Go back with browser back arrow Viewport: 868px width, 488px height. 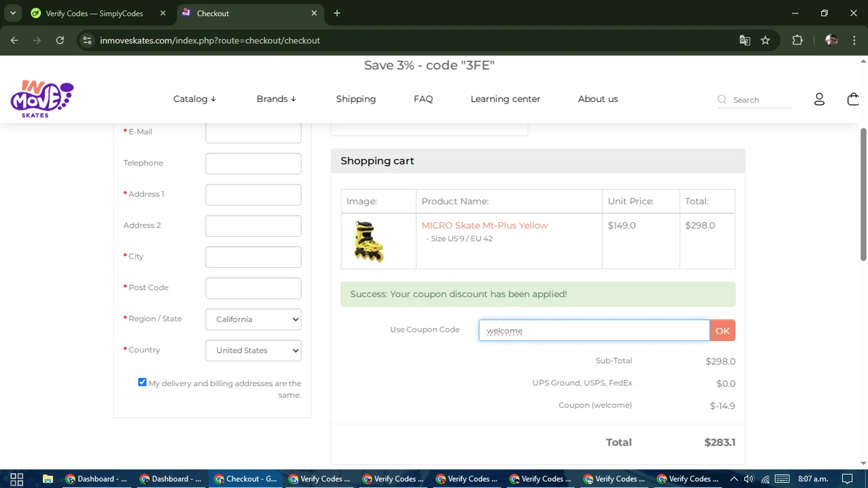pyautogui.click(x=14, y=41)
